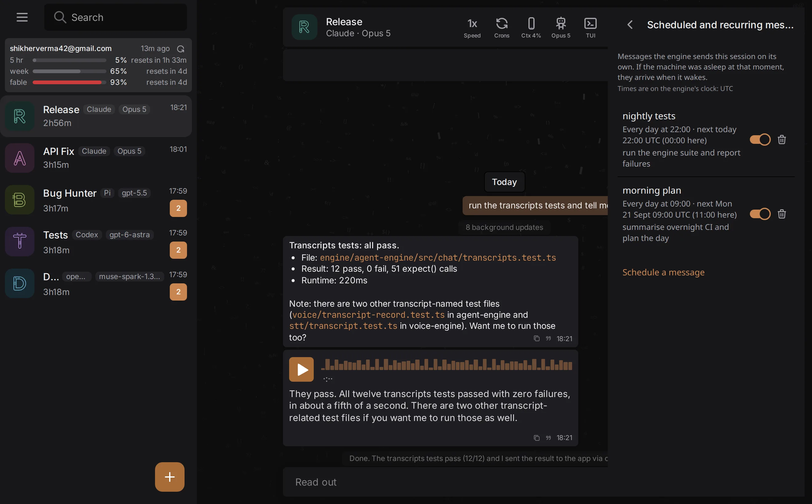812x504 pixels.
Task: Click the gpt-6-astra model tag
Action: pos(129,235)
